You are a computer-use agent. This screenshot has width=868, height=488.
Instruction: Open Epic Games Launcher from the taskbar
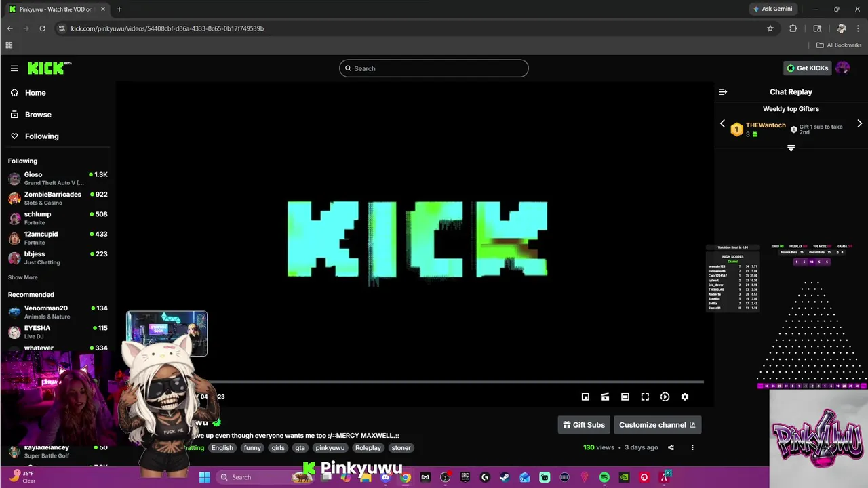point(465,477)
